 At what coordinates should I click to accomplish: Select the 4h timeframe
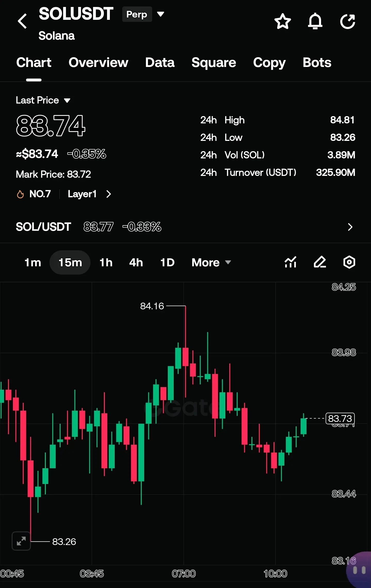tap(136, 262)
